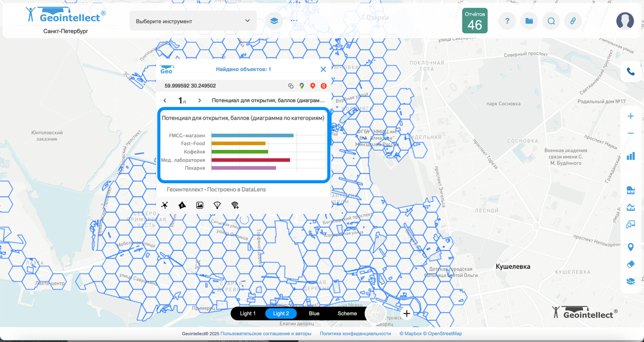Close the found objects popup

coord(323,70)
